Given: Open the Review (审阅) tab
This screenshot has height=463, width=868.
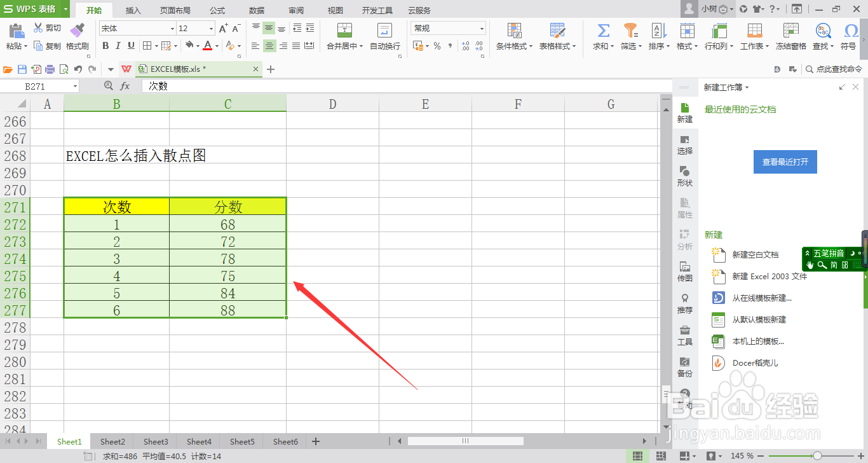Looking at the screenshot, I should 296,11.
